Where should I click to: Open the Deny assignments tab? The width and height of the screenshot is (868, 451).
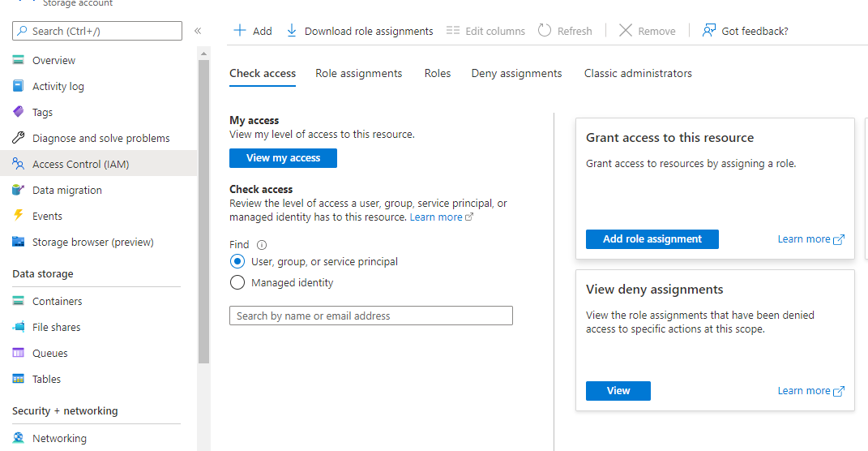(x=516, y=73)
